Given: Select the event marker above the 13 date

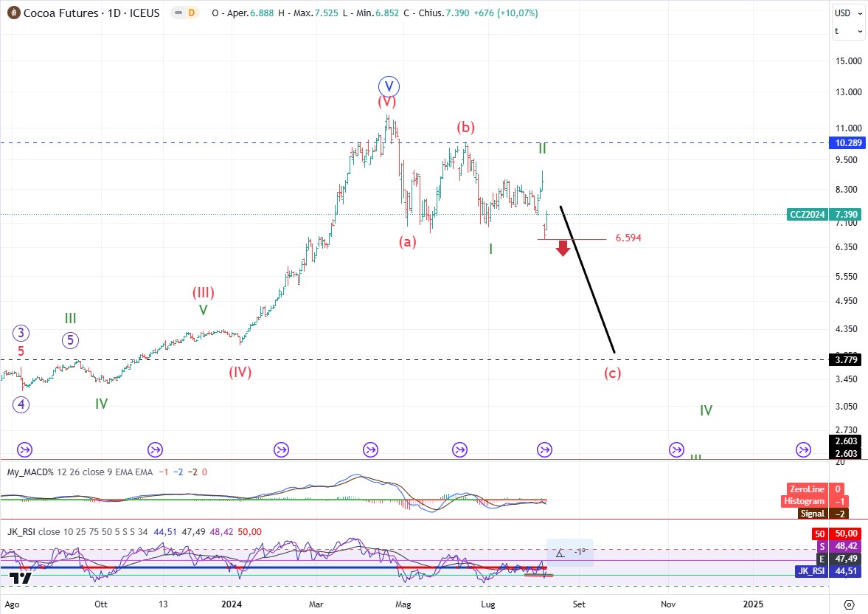Looking at the screenshot, I should point(156,450).
